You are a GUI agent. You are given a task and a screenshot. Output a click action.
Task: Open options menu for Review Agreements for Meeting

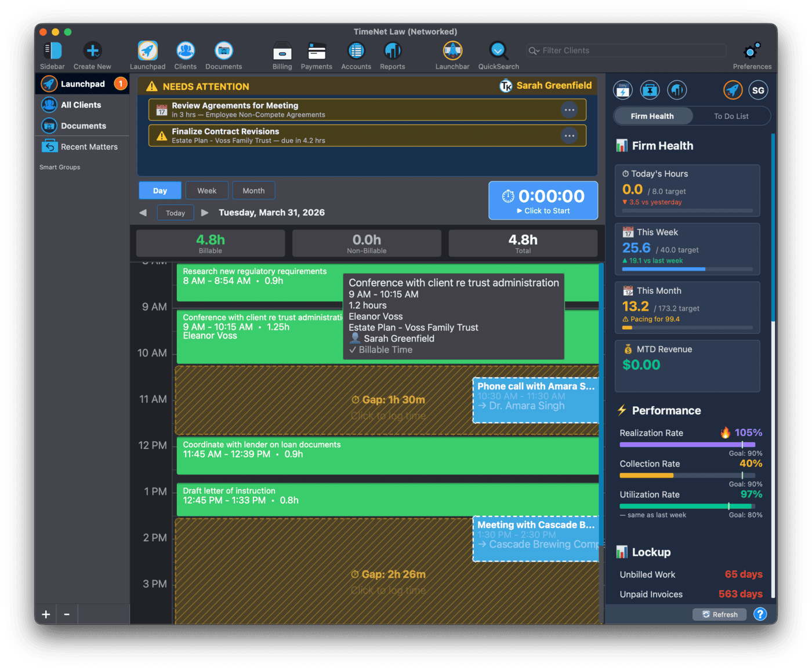[x=569, y=110]
